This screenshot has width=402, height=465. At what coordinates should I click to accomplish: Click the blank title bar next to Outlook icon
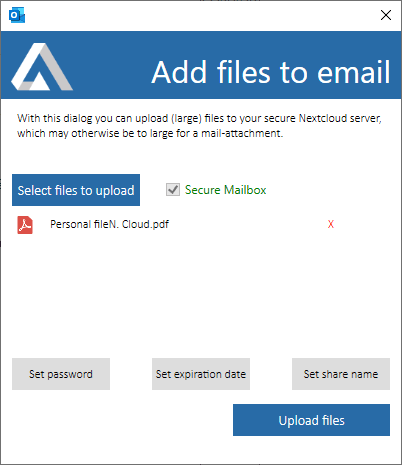(200, 16)
